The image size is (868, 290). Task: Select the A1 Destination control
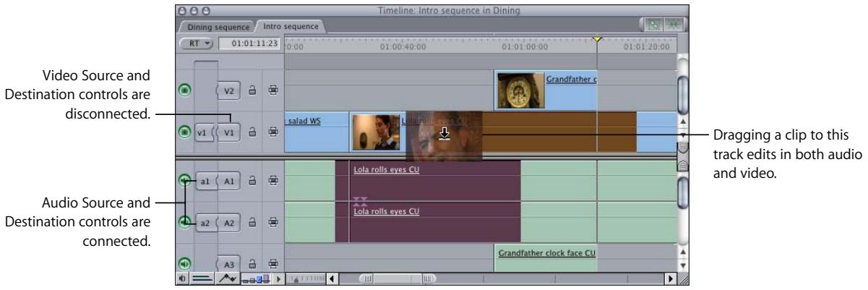pyautogui.click(x=228, y=181)
